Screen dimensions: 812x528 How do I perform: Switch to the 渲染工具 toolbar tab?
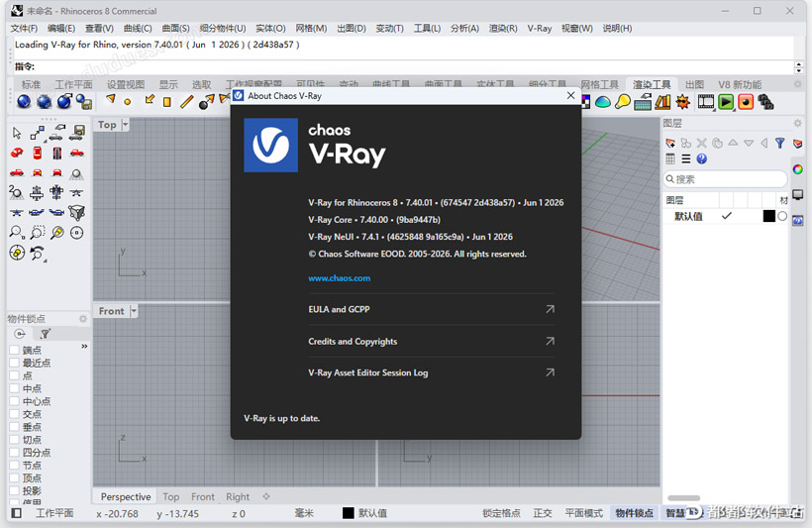pyautogui.click(x=652, y=84)
